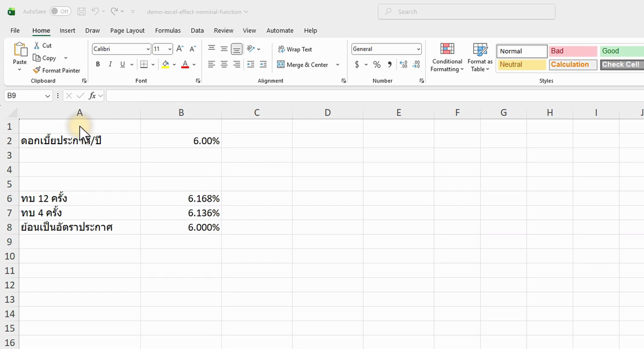Screen dimensions: 644x349
Task: Open Conditional Formatting menu
Action: (x=447, y=57)
